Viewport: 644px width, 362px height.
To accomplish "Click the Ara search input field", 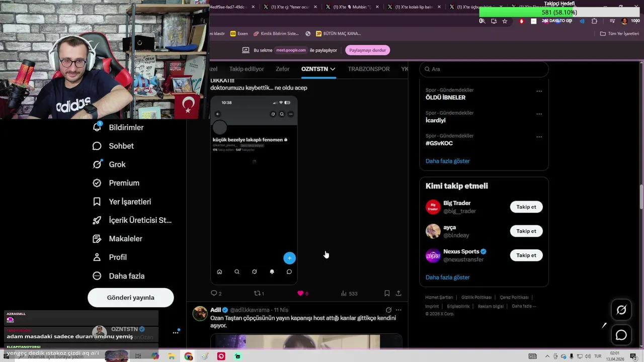I will pyautogui.click(x=484, y=69).
